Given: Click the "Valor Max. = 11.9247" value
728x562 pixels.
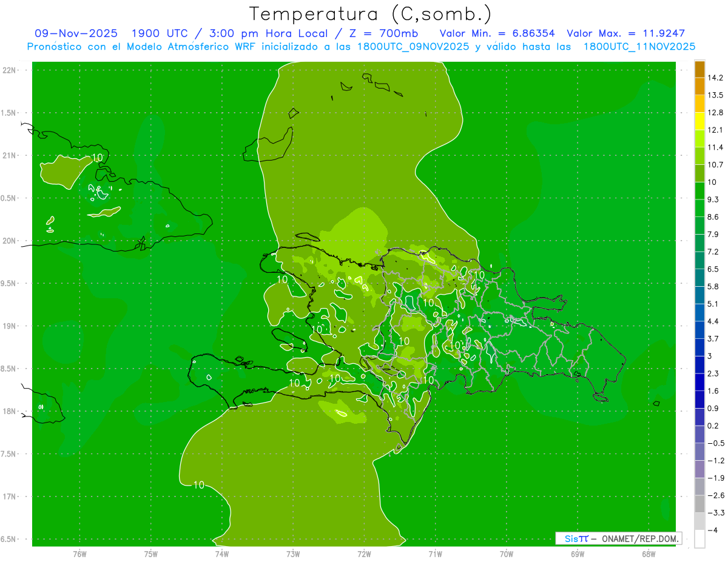Looking at the screenshot, I should click(x=625, y=33).
